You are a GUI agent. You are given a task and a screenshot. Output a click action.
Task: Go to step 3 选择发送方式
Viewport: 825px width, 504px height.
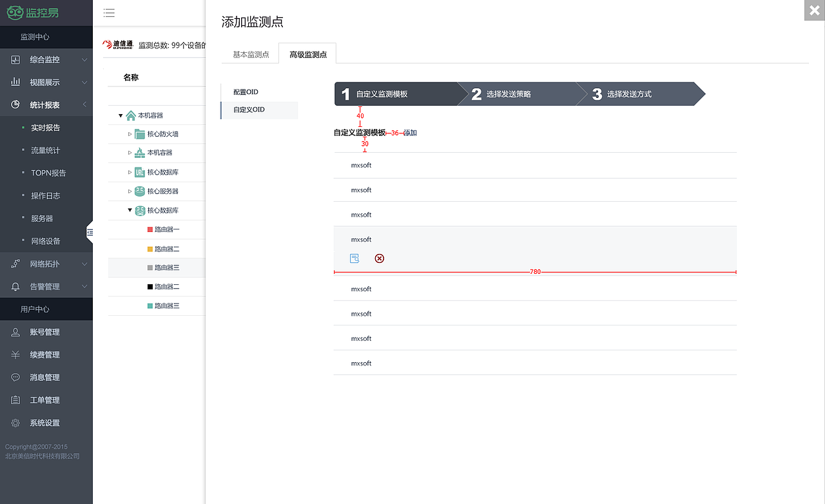641,94
